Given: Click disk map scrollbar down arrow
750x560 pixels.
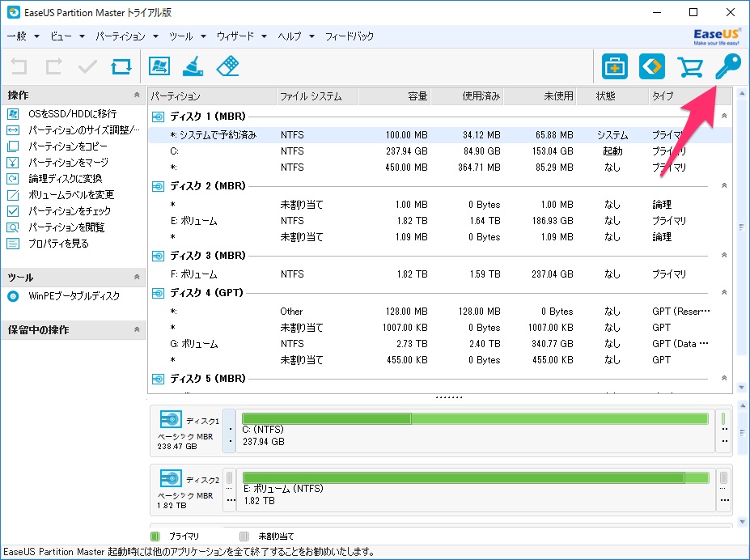Looking at the screenshot, I should click(742, 522).
